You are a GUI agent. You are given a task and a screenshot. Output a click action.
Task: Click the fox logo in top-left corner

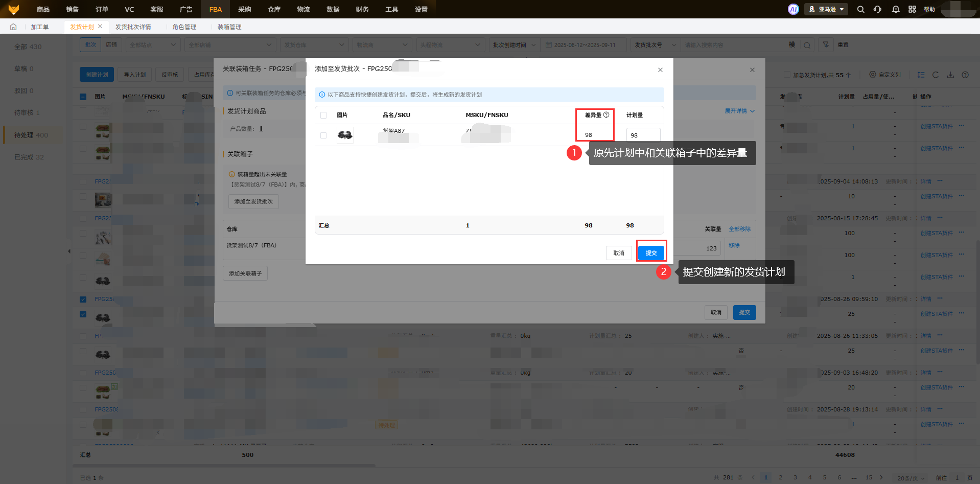pos(14,9)
